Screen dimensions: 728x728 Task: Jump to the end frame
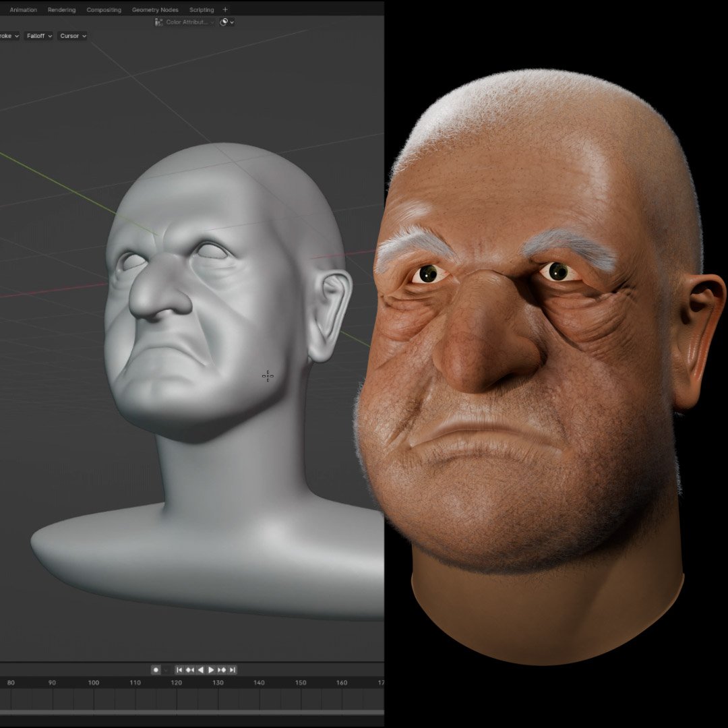pyautogui.click(x=233, y=669)
